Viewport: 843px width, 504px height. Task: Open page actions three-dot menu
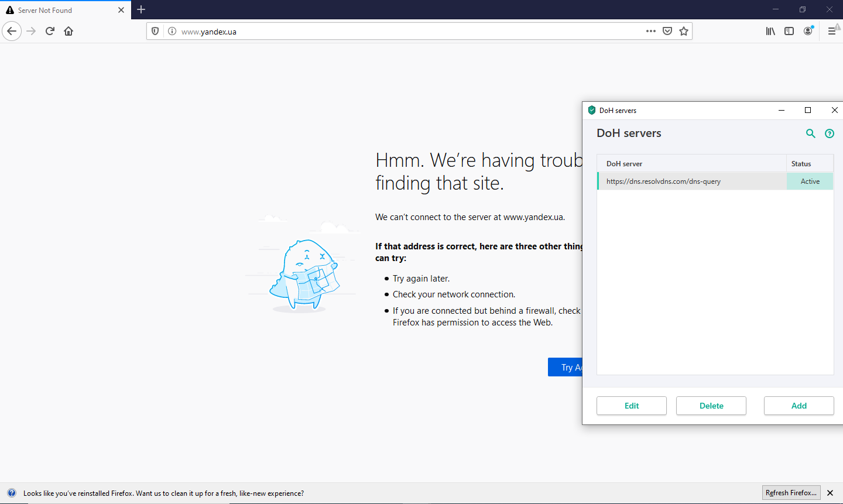[651, 31]
